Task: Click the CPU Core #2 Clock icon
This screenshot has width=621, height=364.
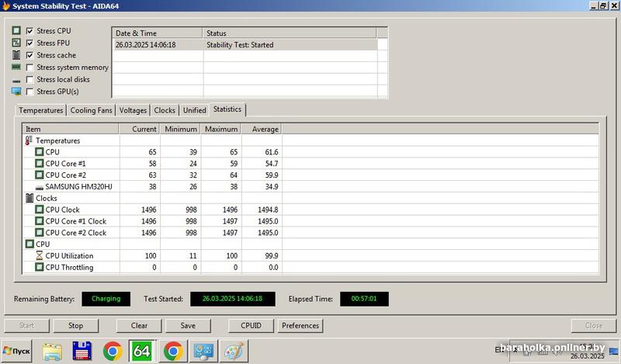Action: [40, 232]
